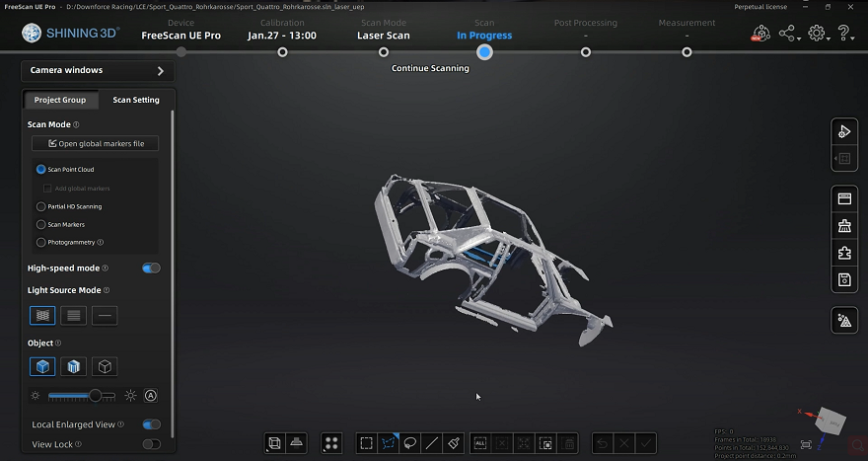
Task: Toggle High-speed mode switch
Action: coord(151,269)
